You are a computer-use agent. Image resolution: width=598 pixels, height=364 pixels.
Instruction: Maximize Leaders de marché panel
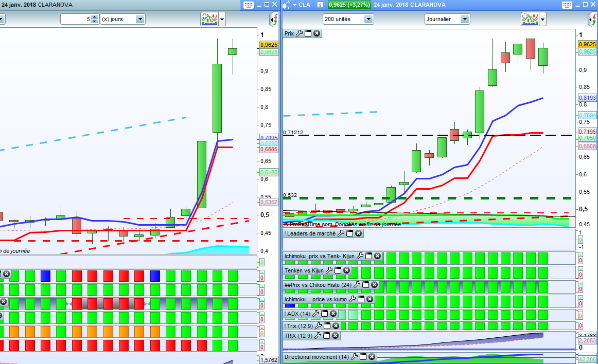click(350, 233)
